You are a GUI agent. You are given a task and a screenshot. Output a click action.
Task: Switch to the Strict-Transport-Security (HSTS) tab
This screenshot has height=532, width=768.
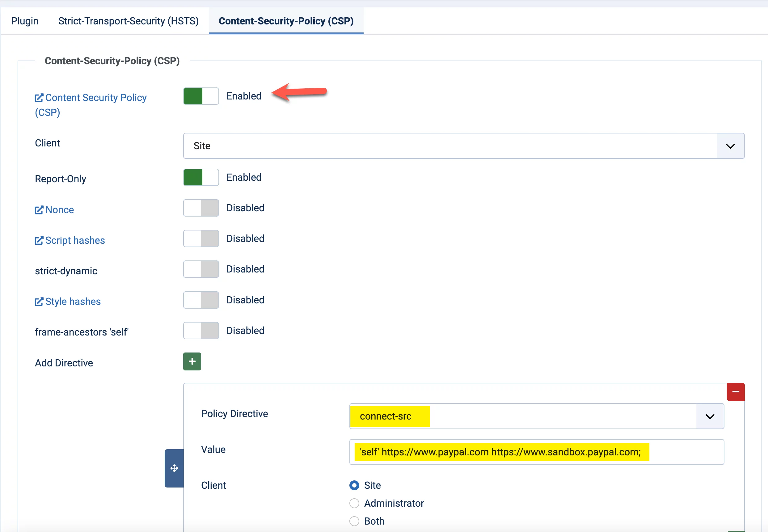pos(128,21)
